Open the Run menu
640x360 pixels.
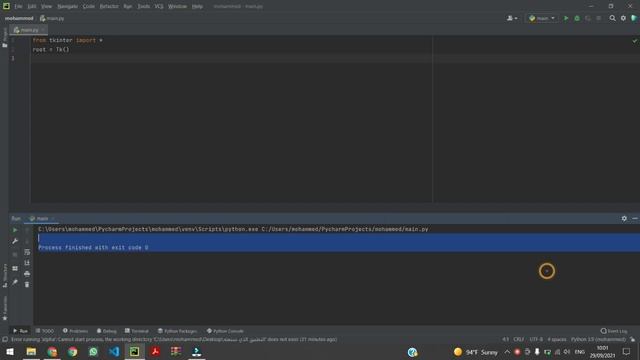tap(128, 7)
